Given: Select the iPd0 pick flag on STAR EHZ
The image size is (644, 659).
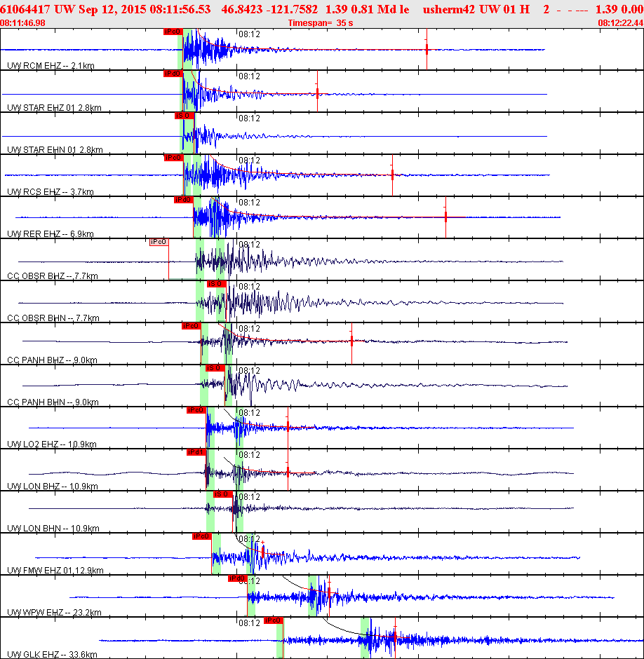Looking at the screenshot, I should [173, 74].
